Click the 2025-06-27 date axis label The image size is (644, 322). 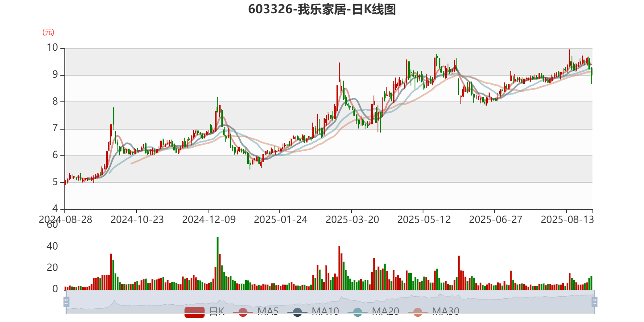tap(495, 220)
